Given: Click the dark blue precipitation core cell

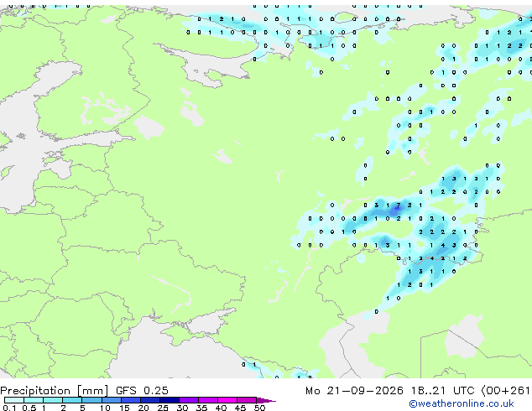Looking at the screenshot, I should [395, 211].
